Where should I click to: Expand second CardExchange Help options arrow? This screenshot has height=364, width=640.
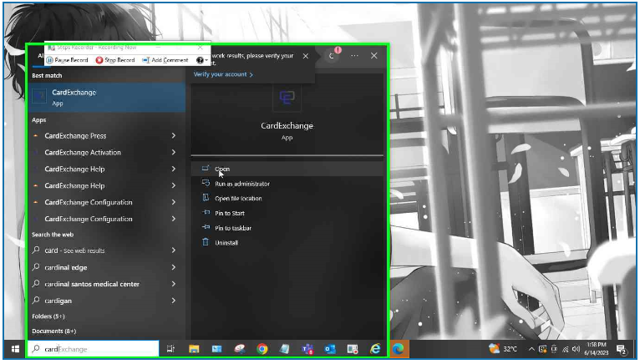point(174,185)
